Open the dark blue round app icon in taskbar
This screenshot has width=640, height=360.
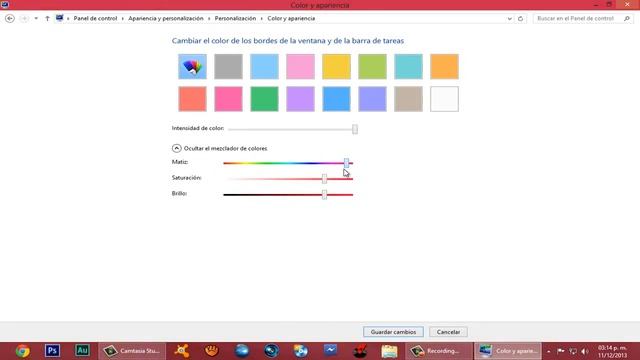(x=271, y=351)
